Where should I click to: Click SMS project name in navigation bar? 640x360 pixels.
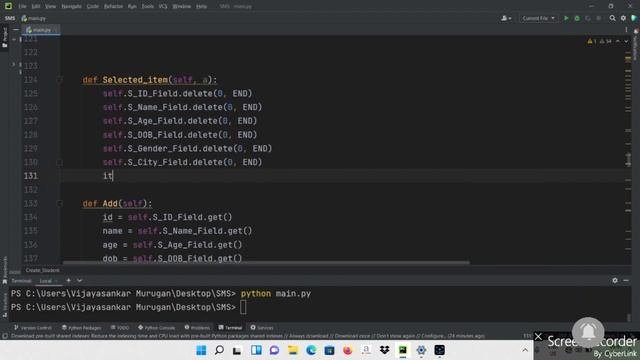[10, 18]
